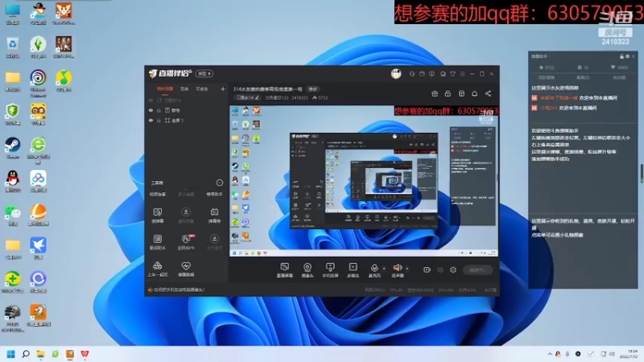Open the PK tool with red badge

coord(186,242)
